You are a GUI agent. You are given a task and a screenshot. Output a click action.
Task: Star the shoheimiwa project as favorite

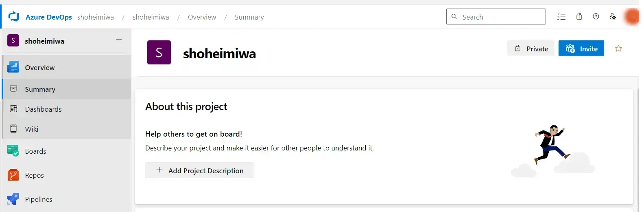click(618, 49)
